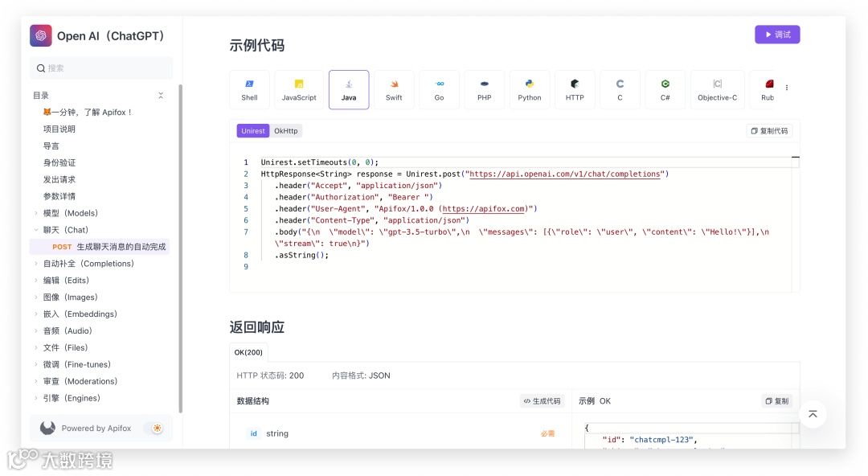
Task: Select the HTTP code icon
Action: [575, 84]
